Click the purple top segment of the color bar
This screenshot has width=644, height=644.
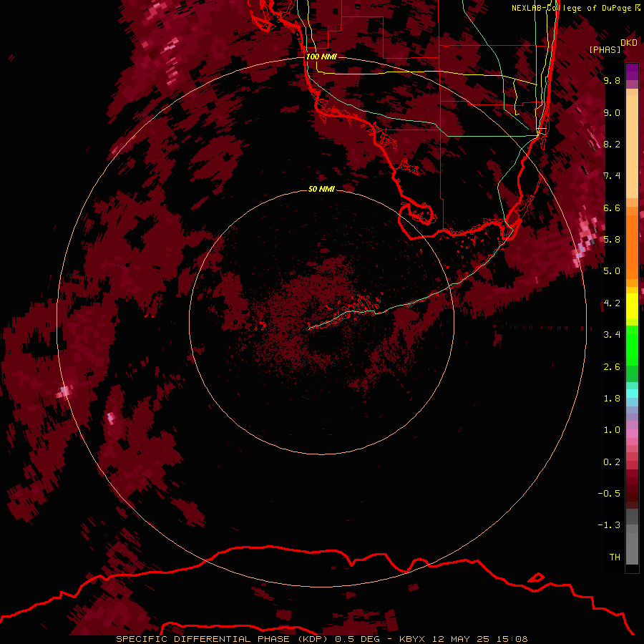coord(632,72)
